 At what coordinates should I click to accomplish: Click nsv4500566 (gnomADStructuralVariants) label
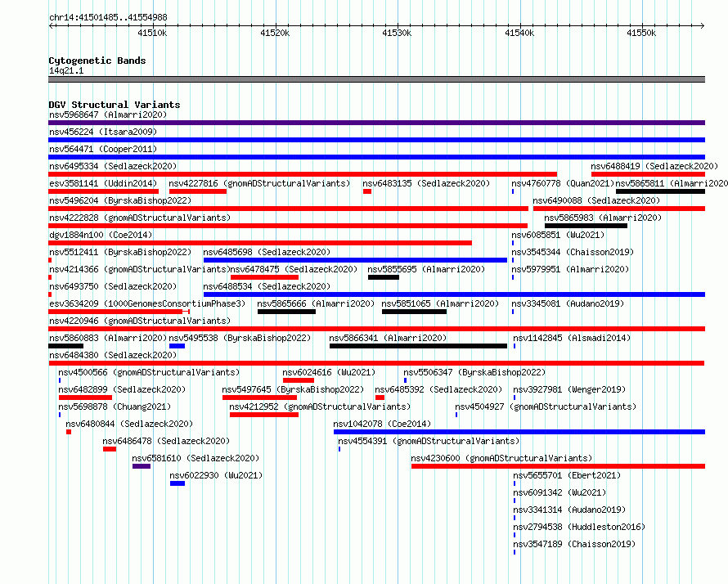(149, 372)
